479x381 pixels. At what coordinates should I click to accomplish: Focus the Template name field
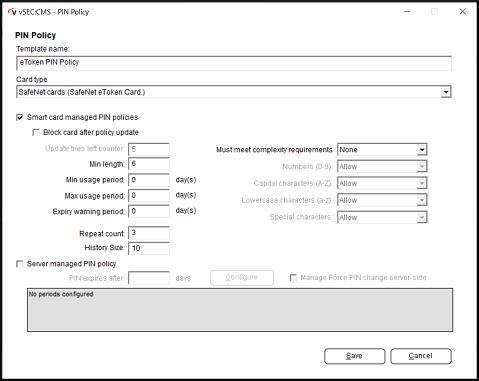tap(234, 63)
